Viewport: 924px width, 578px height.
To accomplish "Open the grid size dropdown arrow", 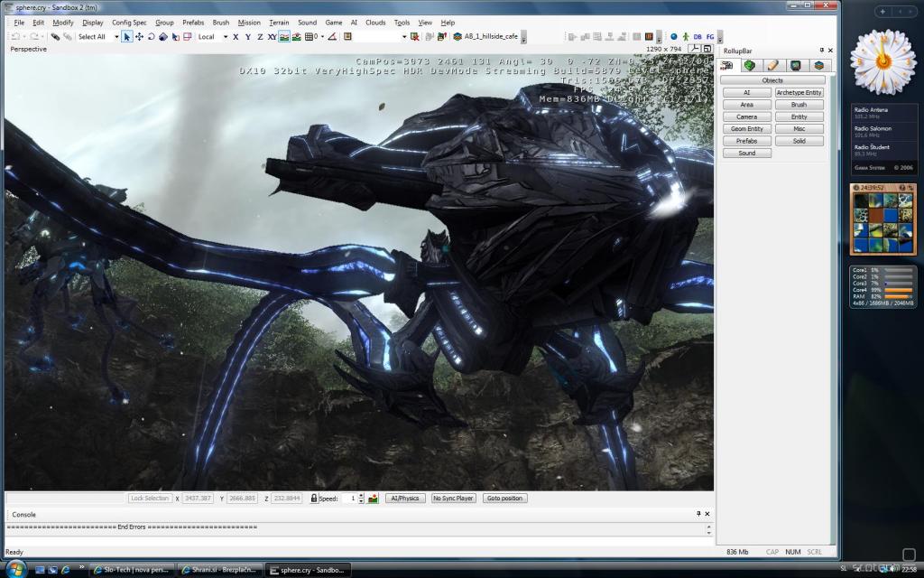I will pyautogui.click(x=322, y=36).
